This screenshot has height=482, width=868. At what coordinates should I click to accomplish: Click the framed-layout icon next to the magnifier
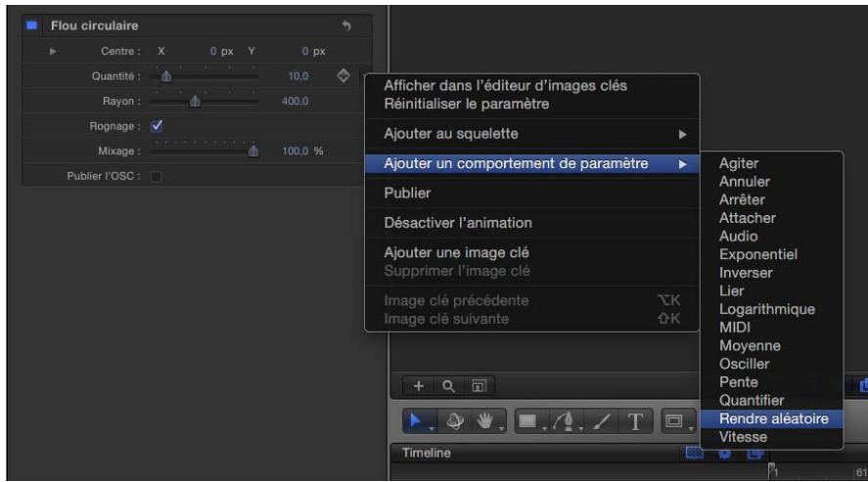point(479,386)
